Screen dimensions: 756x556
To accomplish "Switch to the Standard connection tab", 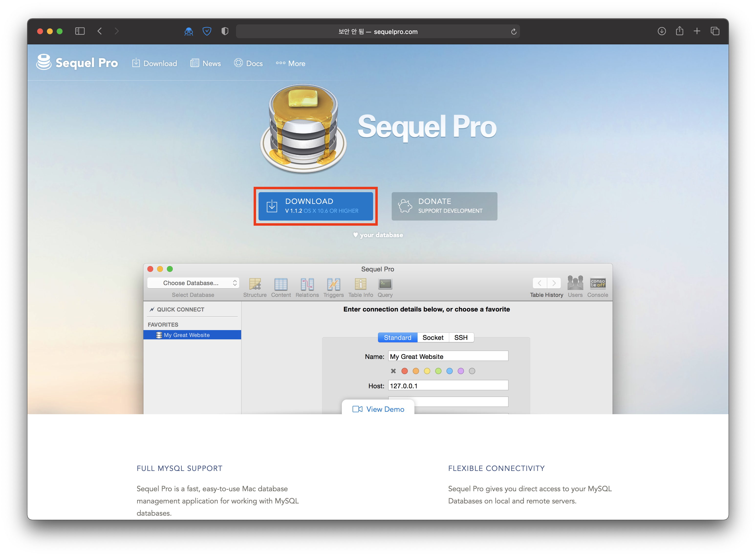I will pyautogui.click(x=398, y=338).
